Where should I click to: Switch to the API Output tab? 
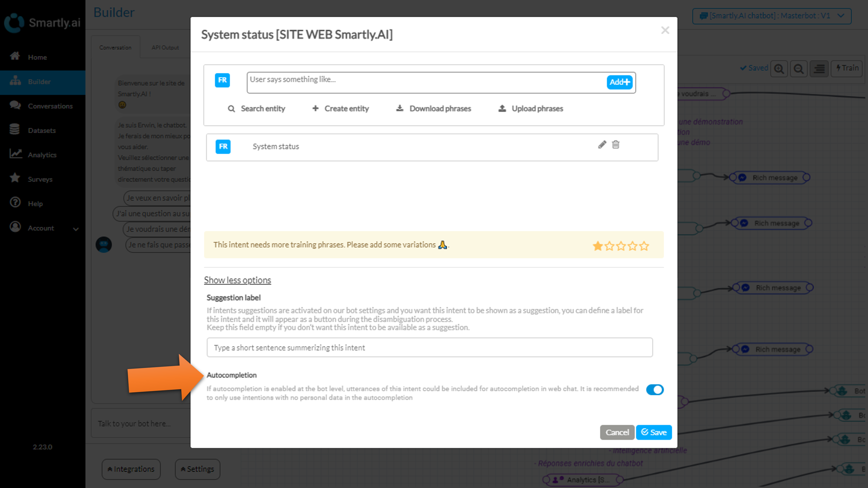(x=165, y=48)
